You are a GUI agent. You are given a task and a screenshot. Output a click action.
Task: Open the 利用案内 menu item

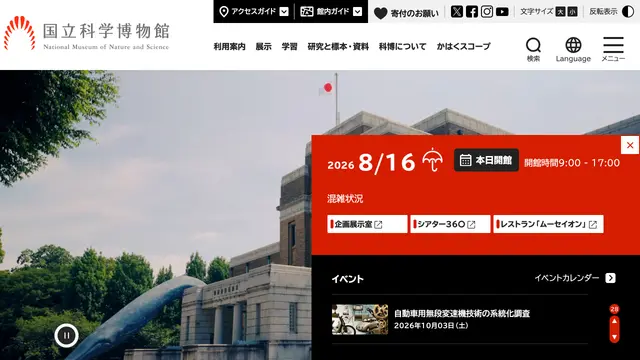(229, 47)
